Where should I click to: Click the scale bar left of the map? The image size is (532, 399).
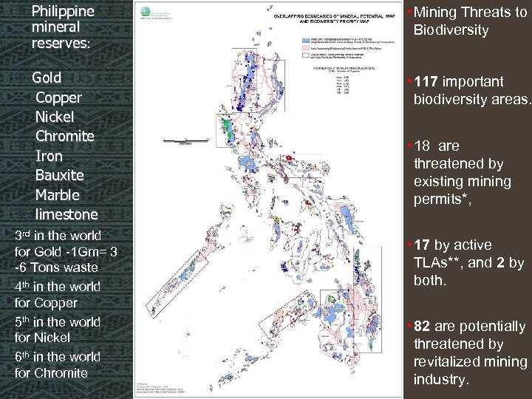click(x=185, y=140)
